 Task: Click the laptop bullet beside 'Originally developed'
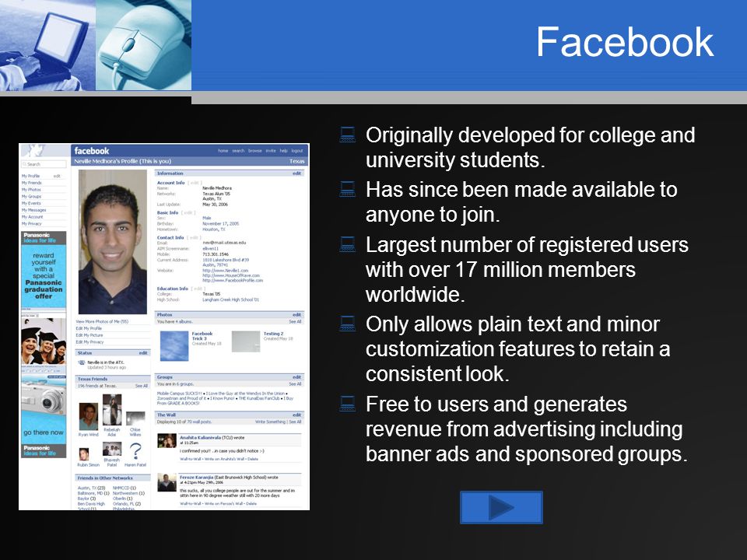tap(348, 135)
